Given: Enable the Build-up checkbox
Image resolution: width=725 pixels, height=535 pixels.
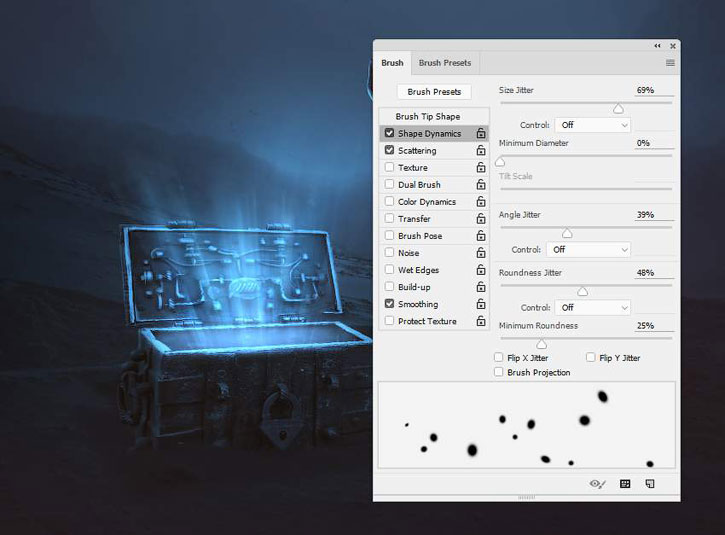Looking at the screenshot, I should pyautogui.click(x=389, y=287).
